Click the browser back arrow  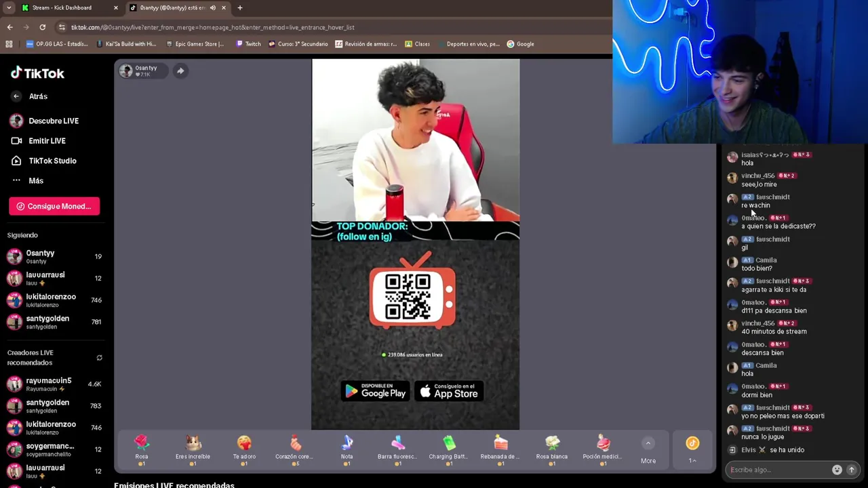point(9,27)
